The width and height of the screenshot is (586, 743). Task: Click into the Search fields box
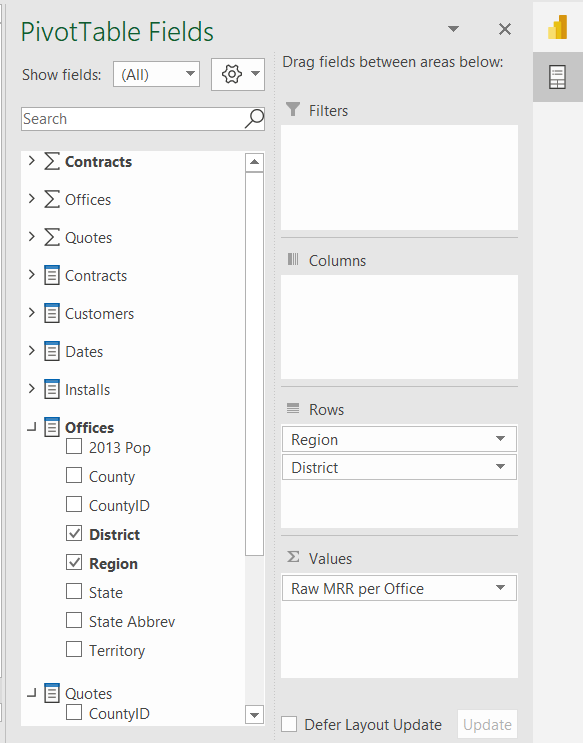pos(133,118)
